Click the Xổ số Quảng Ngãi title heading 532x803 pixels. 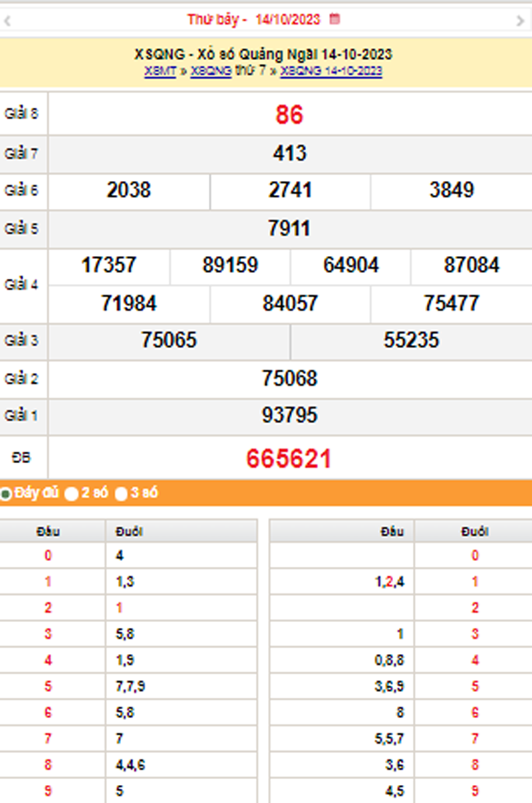[x=263, y=55]
